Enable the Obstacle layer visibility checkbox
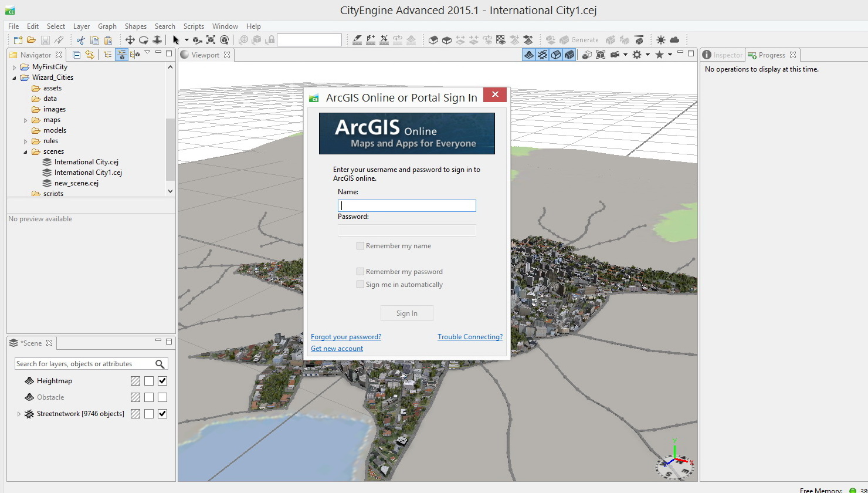This screenshot has width=868, height=493. pos(162,397)
